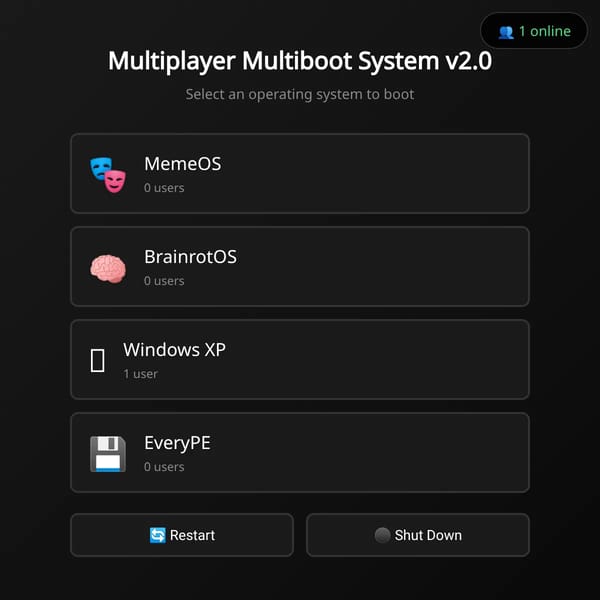This screenshot has height=600, width=600.
Task: Click '0 users' under MemeOS
Action: click(x=164, y=188)
